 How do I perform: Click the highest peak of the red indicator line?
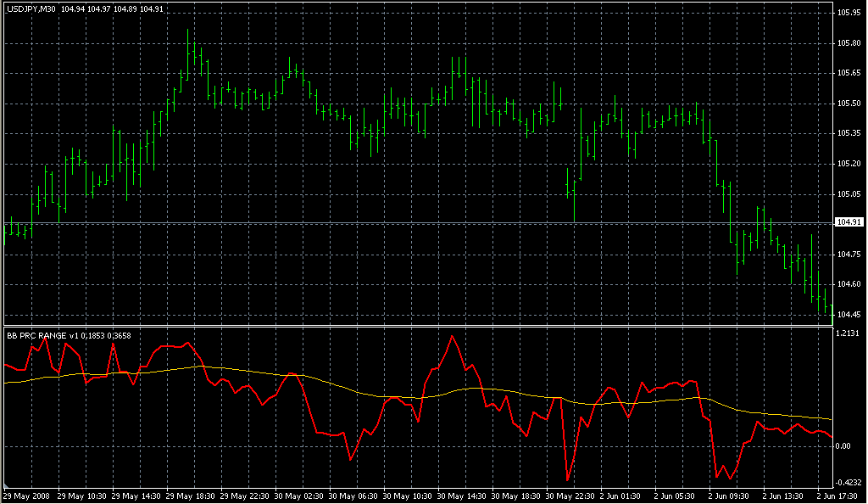coord(453,336)
